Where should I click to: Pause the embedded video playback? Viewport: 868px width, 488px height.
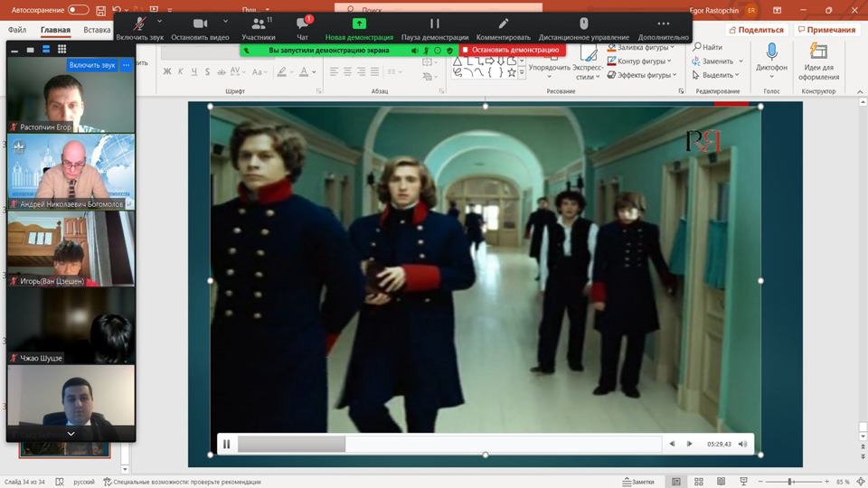coord(226,444)
